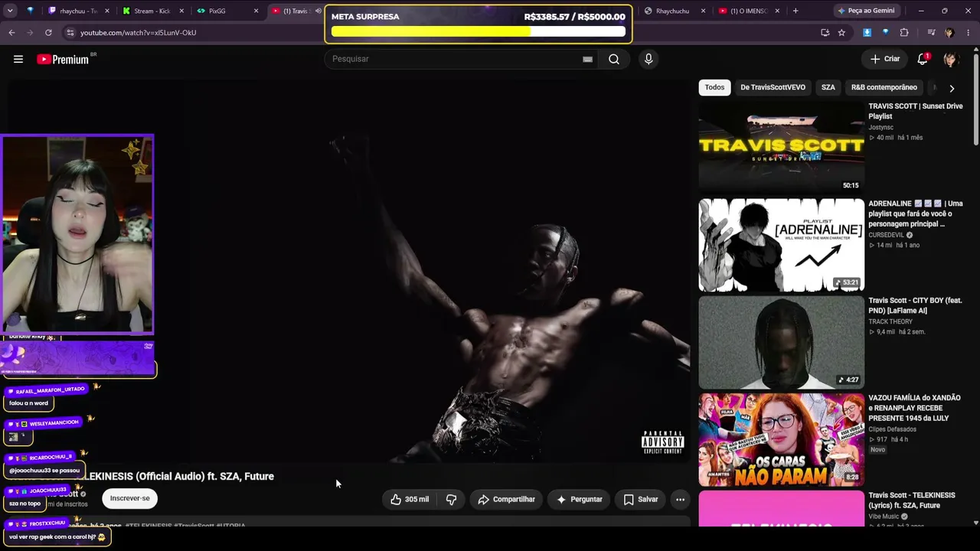Expand the tab search dropdown

[10, 11]
